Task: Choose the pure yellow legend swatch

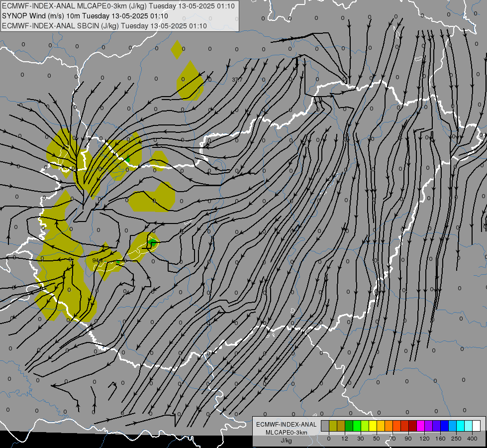Action: (x=373, y=426)
